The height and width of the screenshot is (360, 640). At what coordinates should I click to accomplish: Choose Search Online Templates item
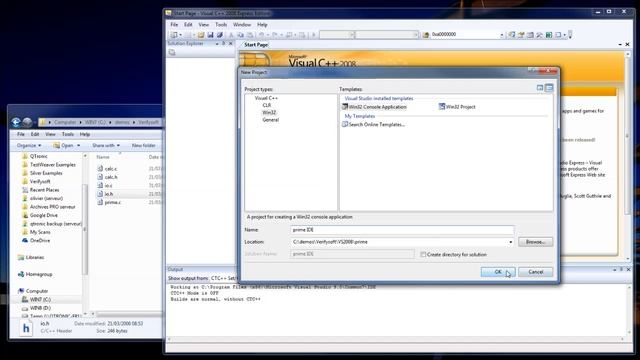(373, 124)
